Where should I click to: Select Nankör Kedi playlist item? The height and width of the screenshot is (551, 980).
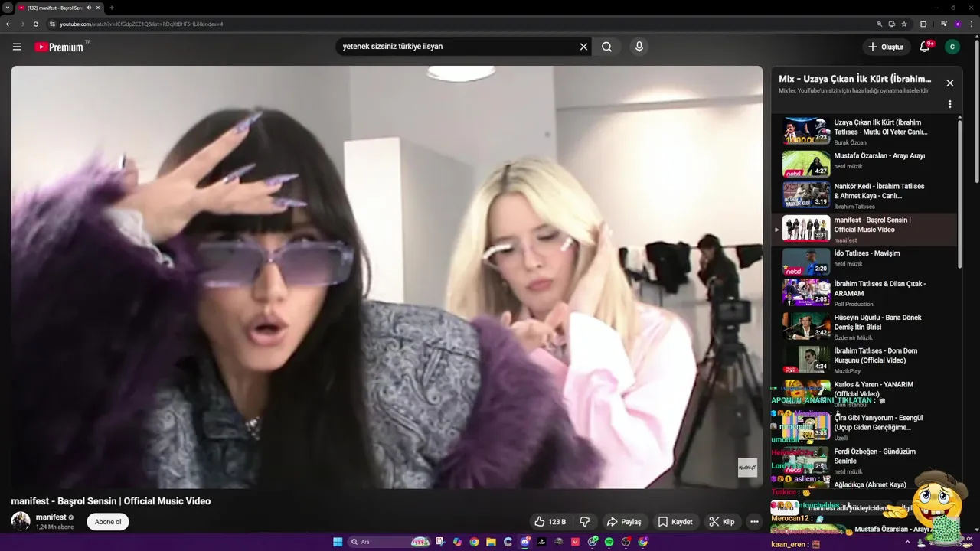865,196
